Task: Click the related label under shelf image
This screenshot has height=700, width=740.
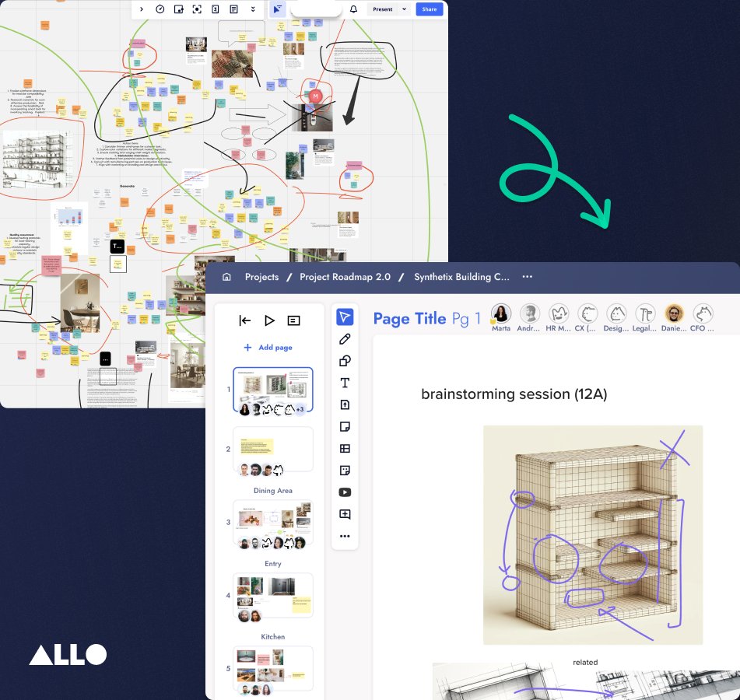Action: point(585,662)
